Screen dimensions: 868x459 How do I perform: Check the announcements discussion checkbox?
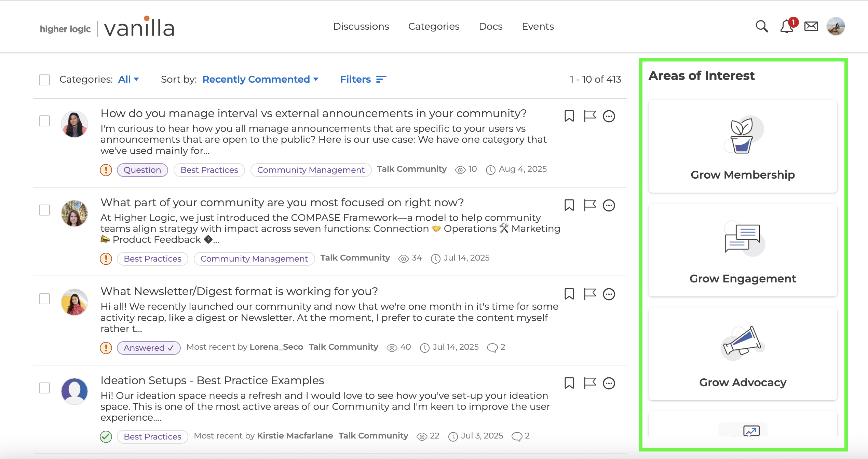pos(44,121)
